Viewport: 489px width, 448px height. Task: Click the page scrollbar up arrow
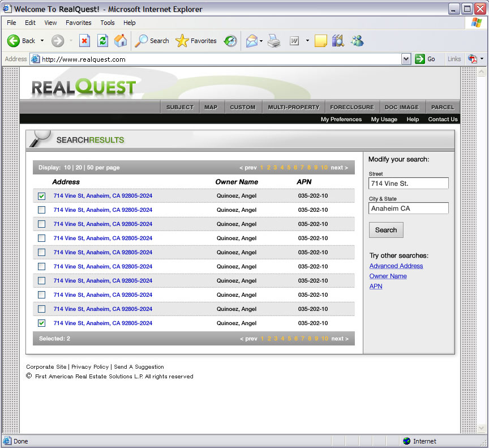tap(481, 72)
